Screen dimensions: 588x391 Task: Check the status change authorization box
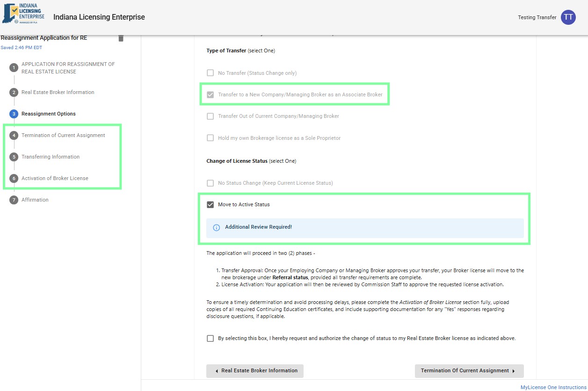tap(210, 338)
